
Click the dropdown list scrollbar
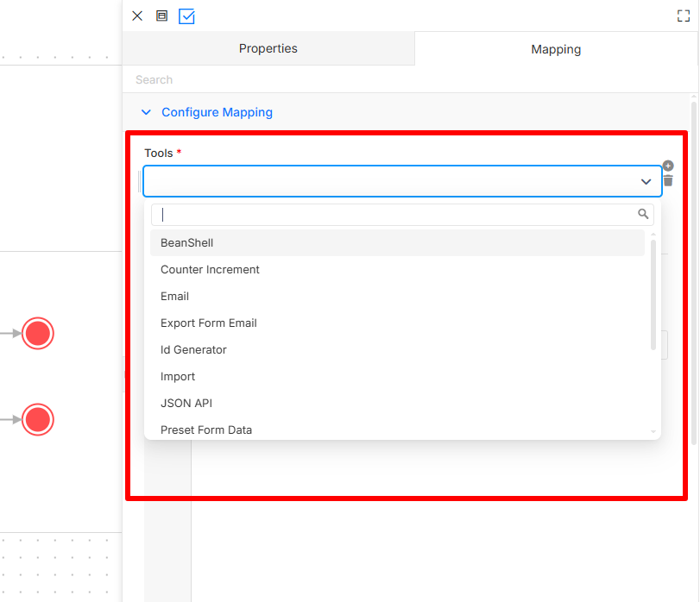click(x=653, y=295)
